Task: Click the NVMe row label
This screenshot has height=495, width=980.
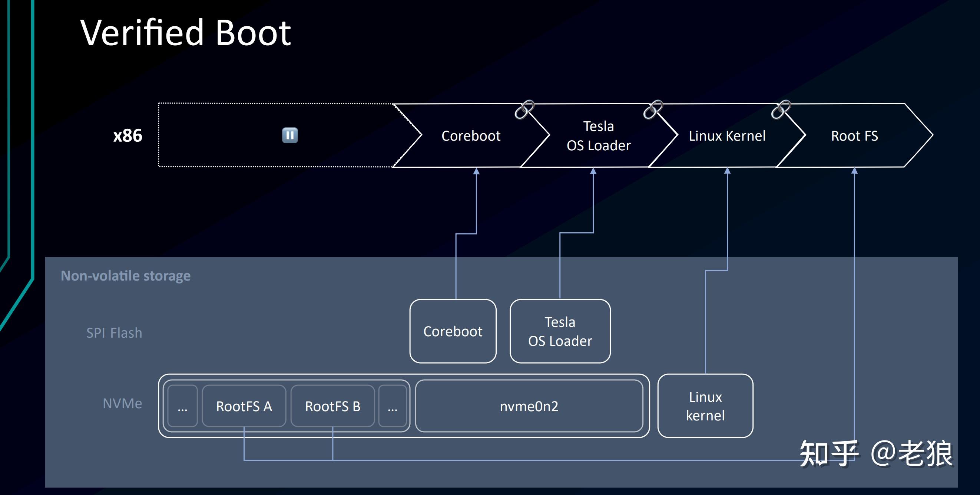Action: click(122, 403)
